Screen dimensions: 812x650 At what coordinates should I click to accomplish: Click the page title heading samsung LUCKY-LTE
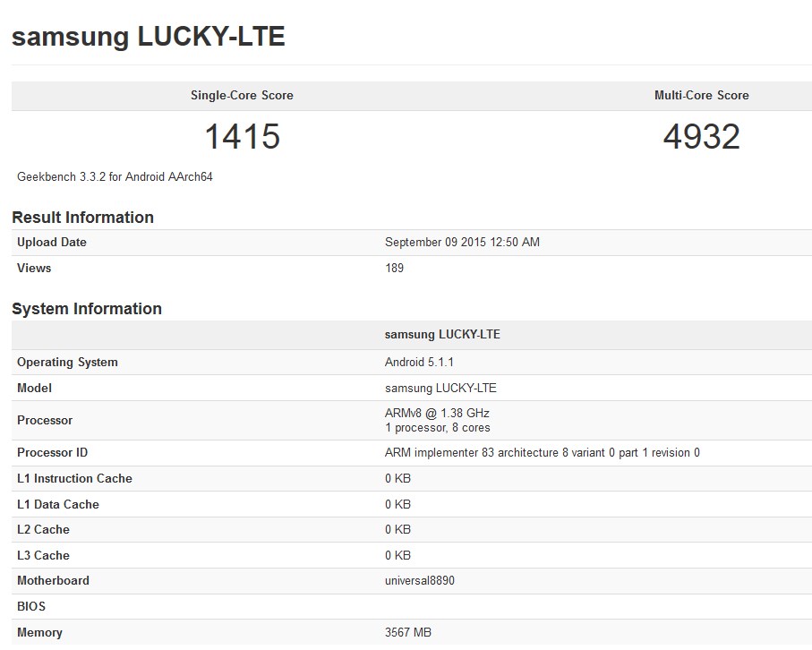point(148,36)
